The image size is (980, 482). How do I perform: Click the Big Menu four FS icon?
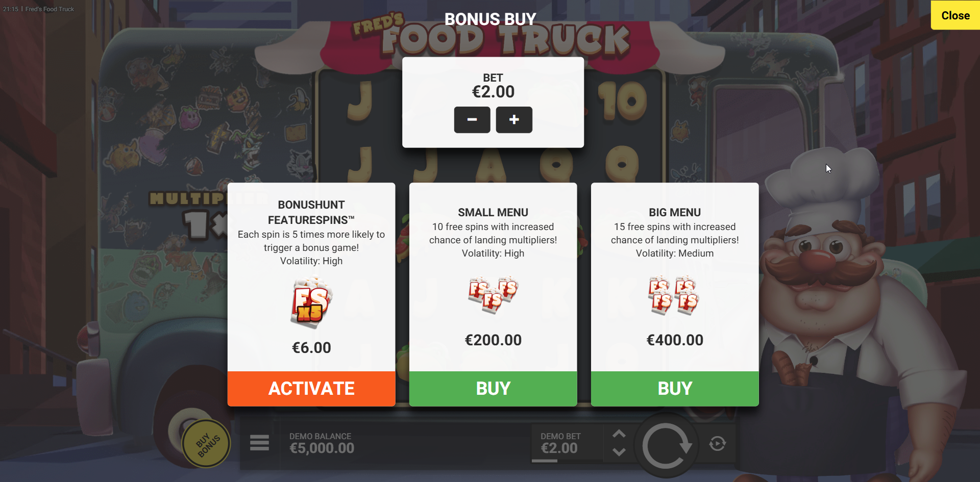coord(674,296)
